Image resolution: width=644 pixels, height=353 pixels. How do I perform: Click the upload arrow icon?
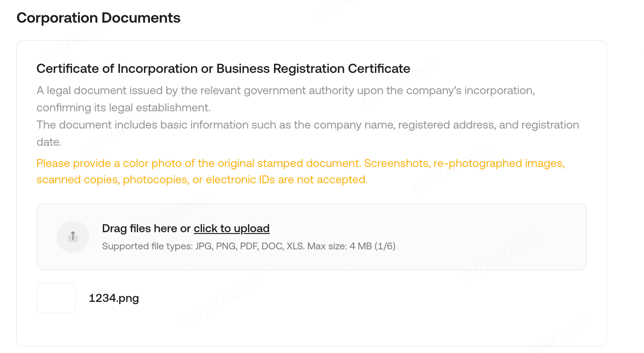pyautogui.click(x=73, y=237)
